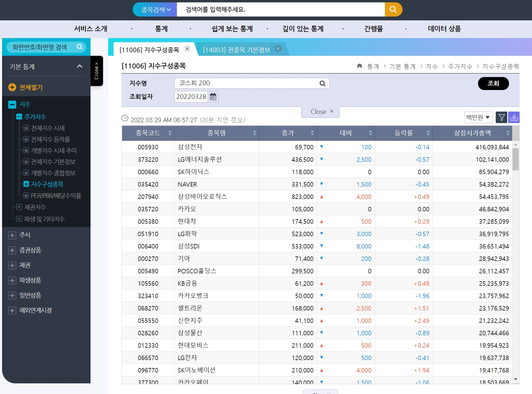Open PER/PBR/배당수익률 in the tree

click(56, 196)
